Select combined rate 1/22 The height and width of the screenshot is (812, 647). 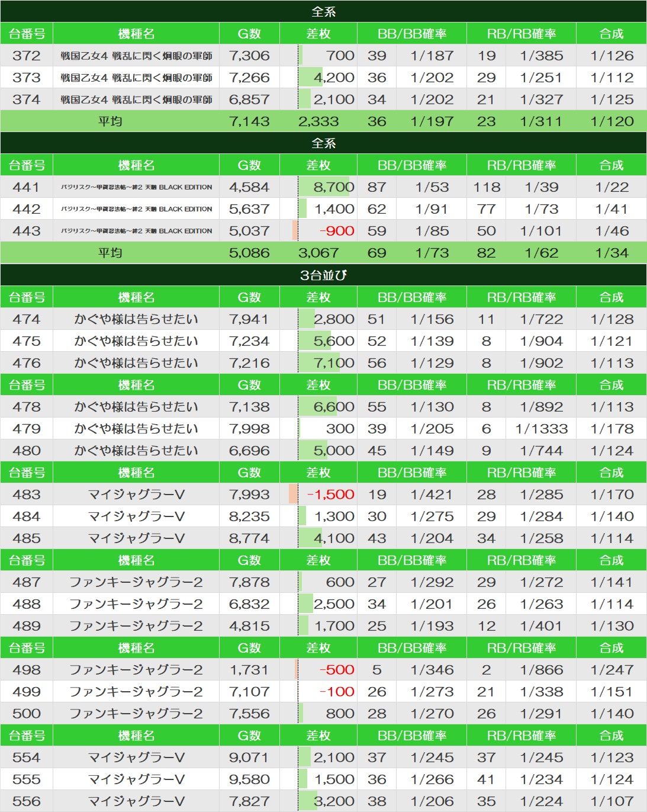pos(612,187)
